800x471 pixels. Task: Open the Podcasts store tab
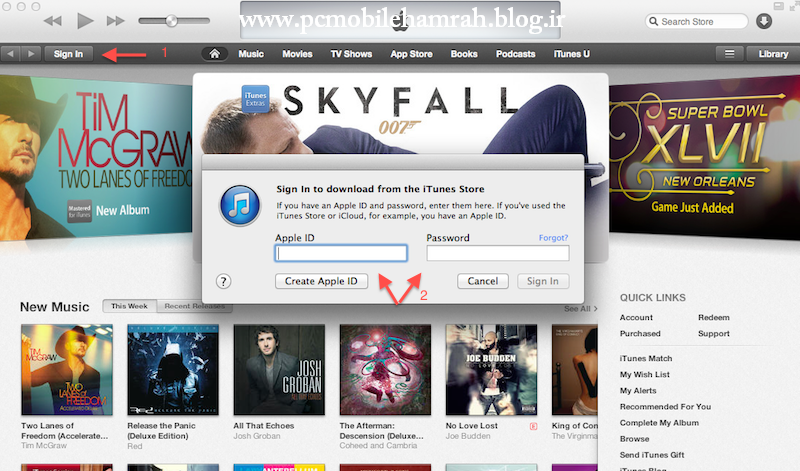click(x=515, y=54)
